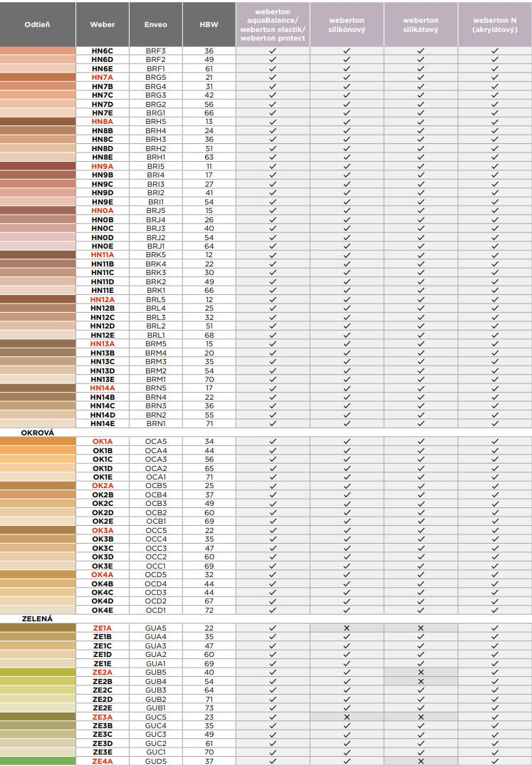Click the akrylátový checkmark in HN6C row
Viewport: 532px width, 766px height.
pos(495,51)
